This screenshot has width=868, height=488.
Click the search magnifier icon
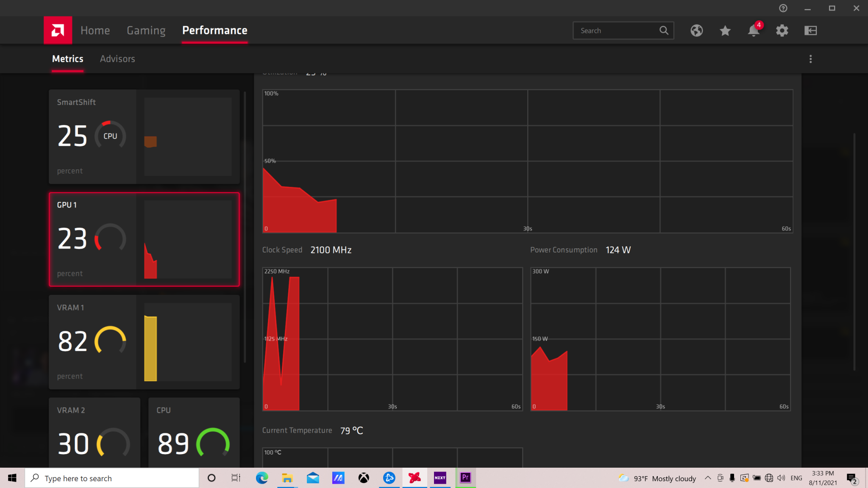pyautogui.click(x=664, y=30)
